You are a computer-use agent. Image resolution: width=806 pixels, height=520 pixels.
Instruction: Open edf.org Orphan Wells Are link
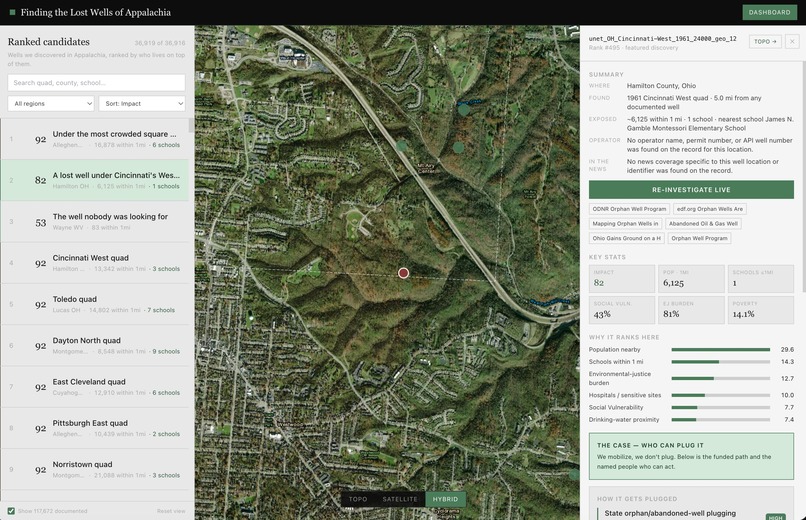point(710,209)
